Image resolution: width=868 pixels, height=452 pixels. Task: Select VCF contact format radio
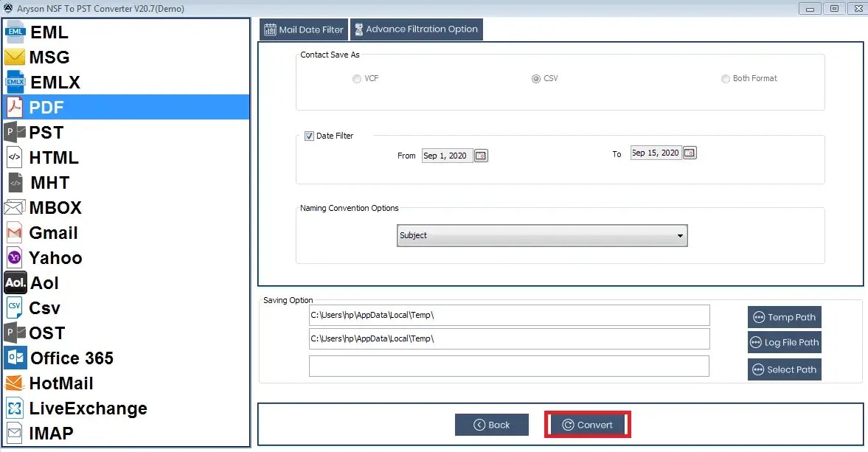coord(356,79)
